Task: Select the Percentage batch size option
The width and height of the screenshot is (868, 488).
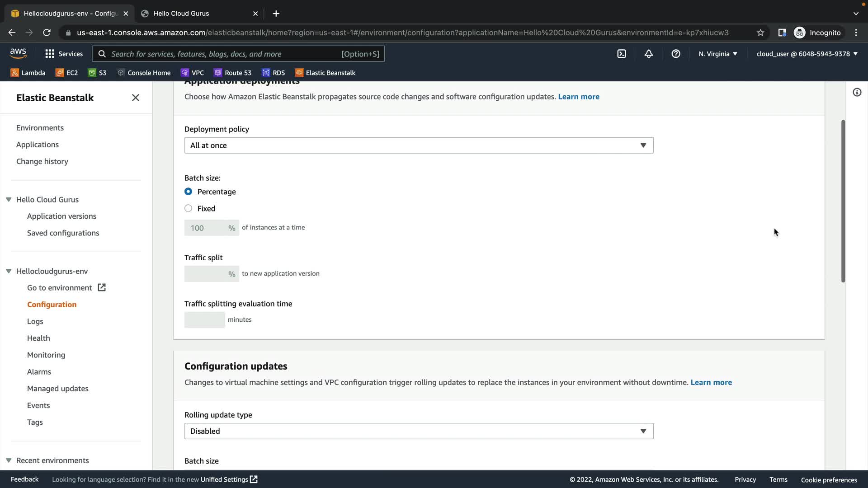Action: pyautogui.click(x=188, y=192)
